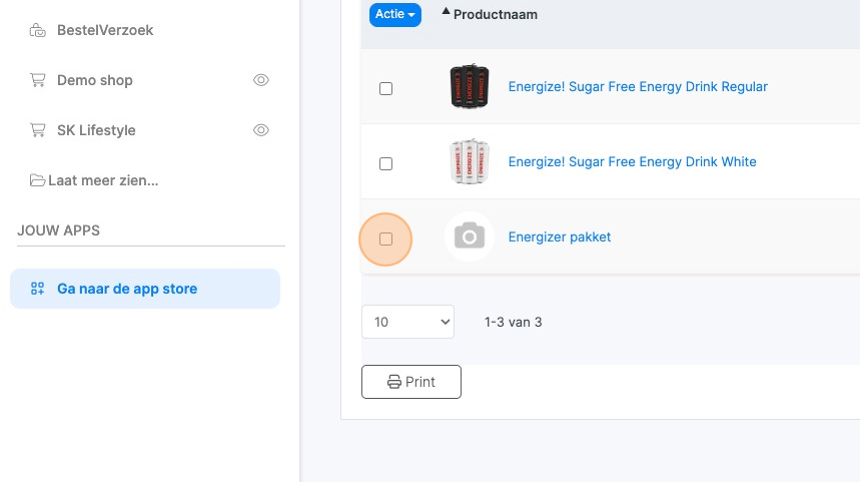The image size is (860, 482).
Task: Select the Energizer pakket checkbox
Action: click(386, 239)
